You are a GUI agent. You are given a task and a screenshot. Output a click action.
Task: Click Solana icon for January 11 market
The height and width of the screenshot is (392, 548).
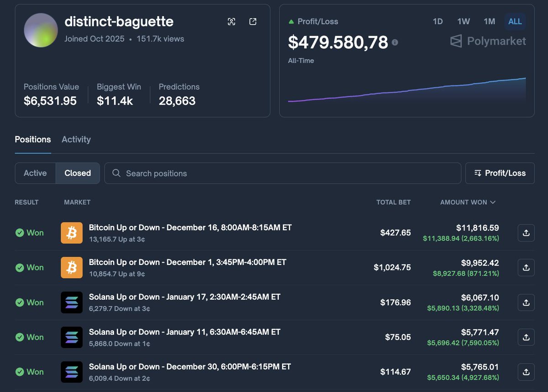[72, 337]
